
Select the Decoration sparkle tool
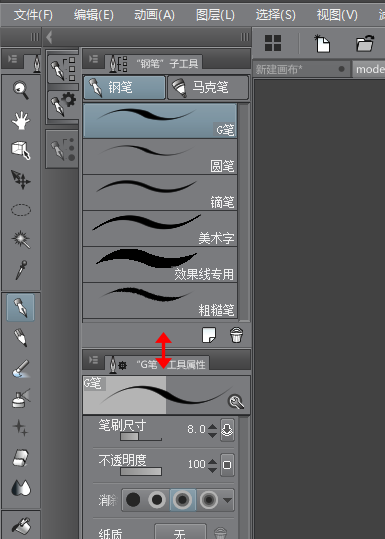(x=21, y=428)
